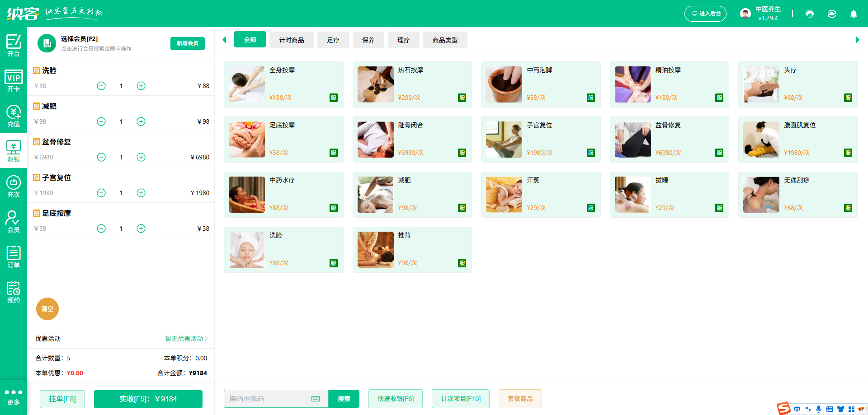868x415 pixels.
Task: Click the barcode/payment code input field
Action: [x=269, y=399]
